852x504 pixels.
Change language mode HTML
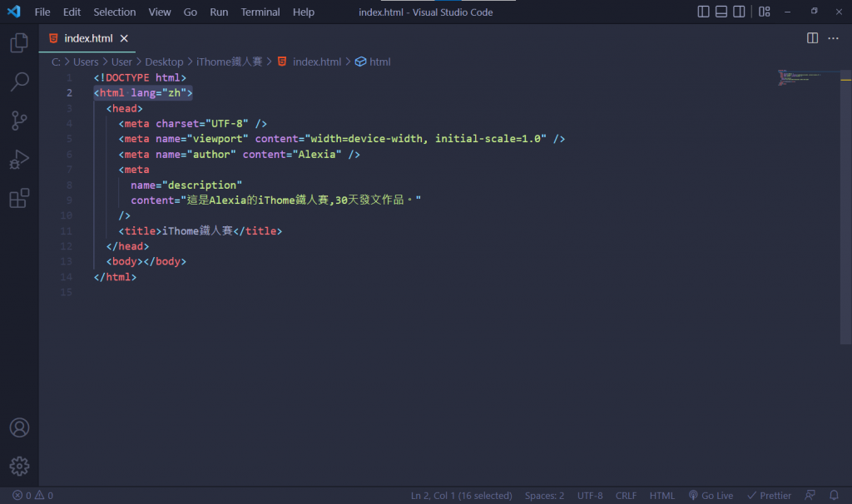[662, 496]
